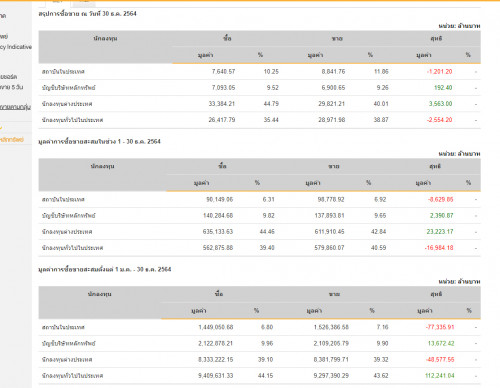This screenshot has height=388, width=500.
Task: Click the underlined sidebar link
Action: pyautogui.click(x=15, y=107)
